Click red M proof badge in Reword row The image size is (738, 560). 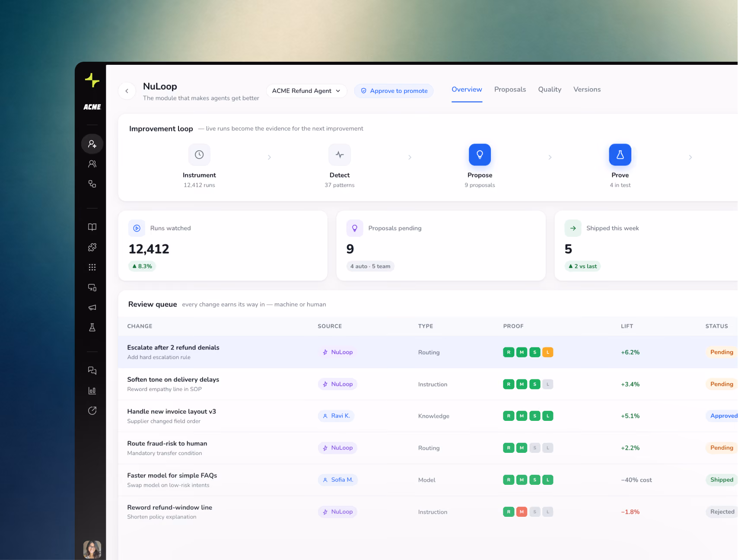point(522,512)
